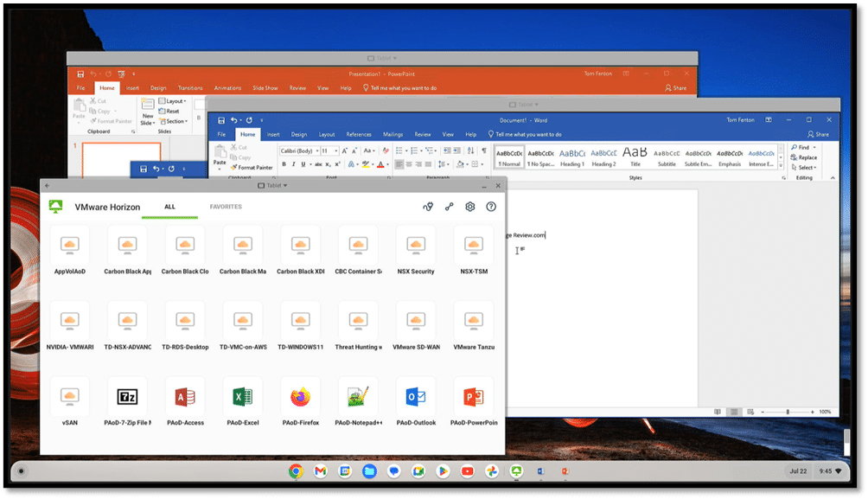
Task: Undo the last action in Word
Action: click(234, 120)
